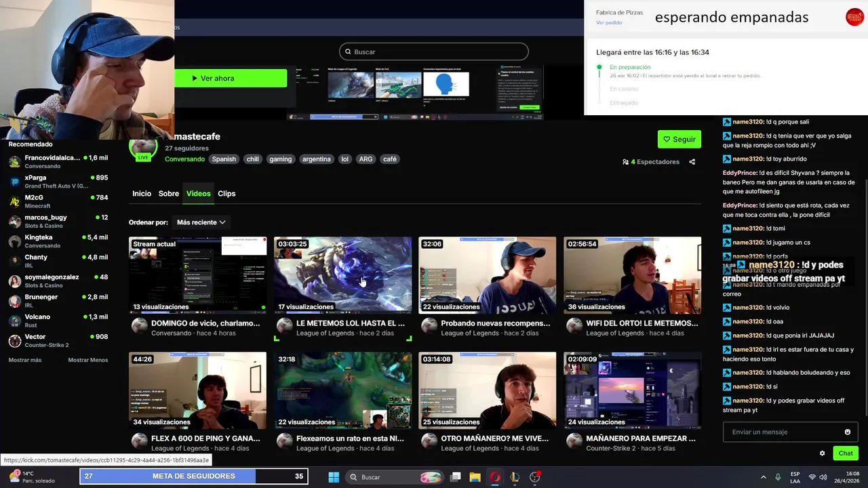Open Vector channel avatar
The height and width of the screenshot is (488, 868).
14,340
